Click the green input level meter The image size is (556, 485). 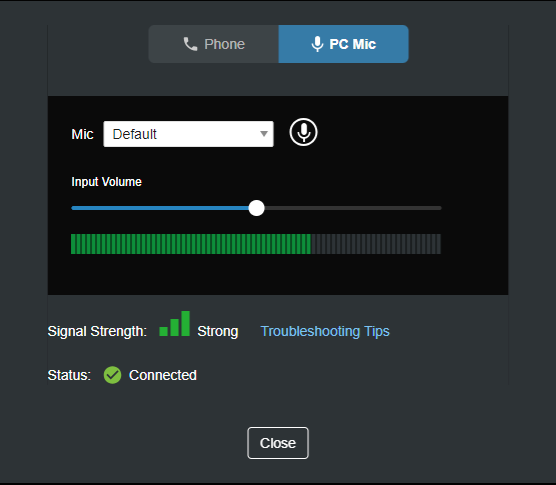click(191, 244)
